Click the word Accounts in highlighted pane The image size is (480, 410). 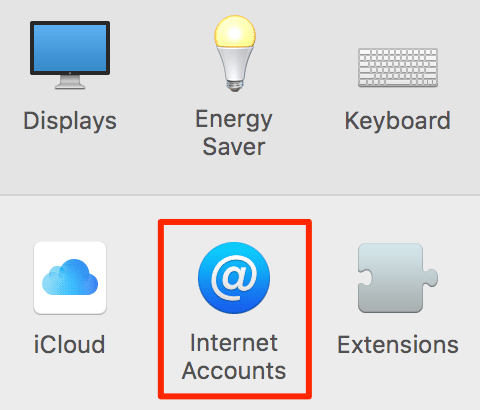234,371
